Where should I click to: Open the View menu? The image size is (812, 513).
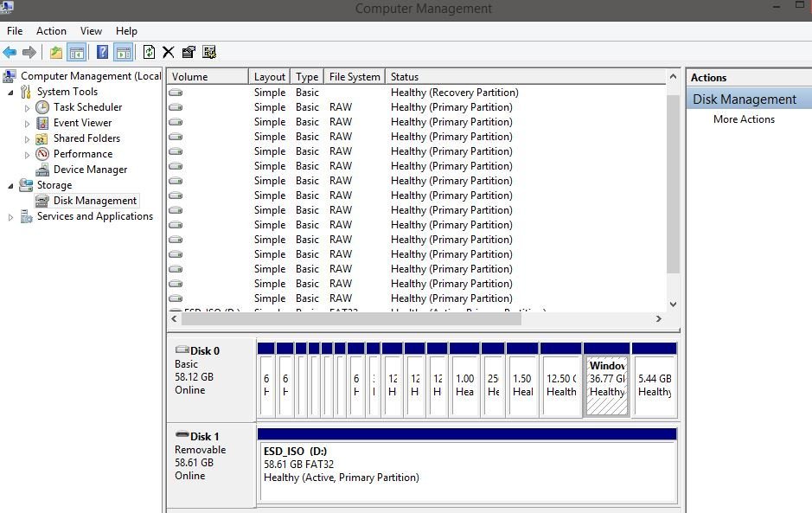pyautogui.click(x=91, y=31)
